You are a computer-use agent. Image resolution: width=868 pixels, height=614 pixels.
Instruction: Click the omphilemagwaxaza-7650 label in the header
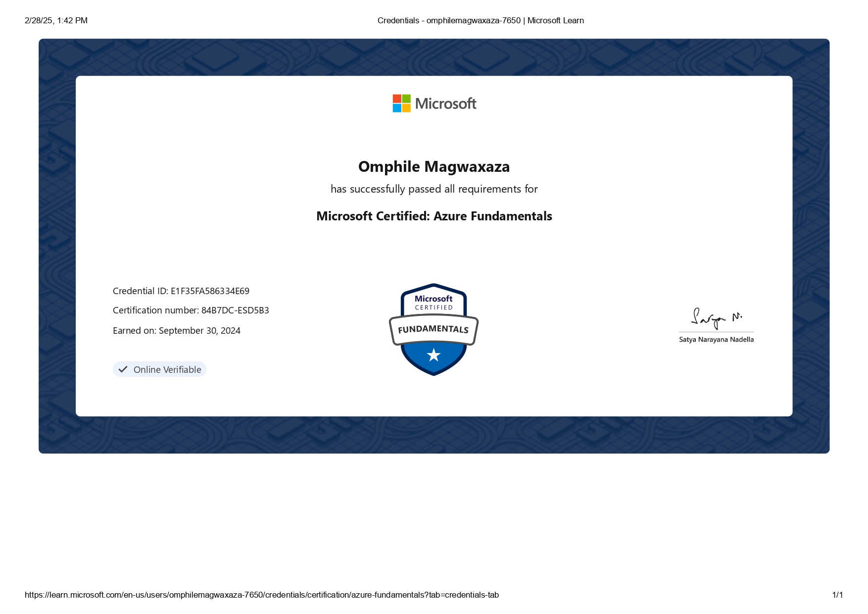point(475,20)
